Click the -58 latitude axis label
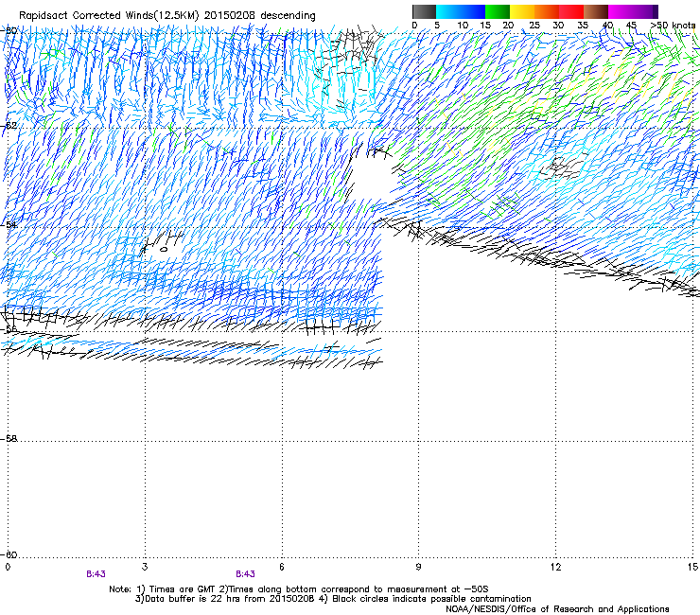This screenshot has width=700, height=615. pos(9,439)
